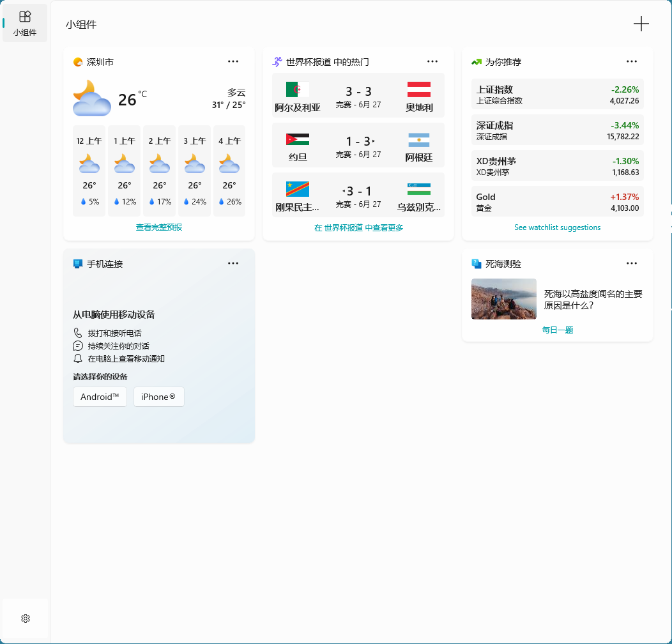Click the 阿尔及利亚 team name

point(298,107)
